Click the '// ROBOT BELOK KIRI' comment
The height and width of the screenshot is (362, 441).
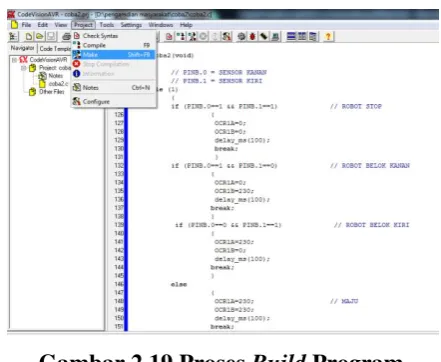coord(372,225)
